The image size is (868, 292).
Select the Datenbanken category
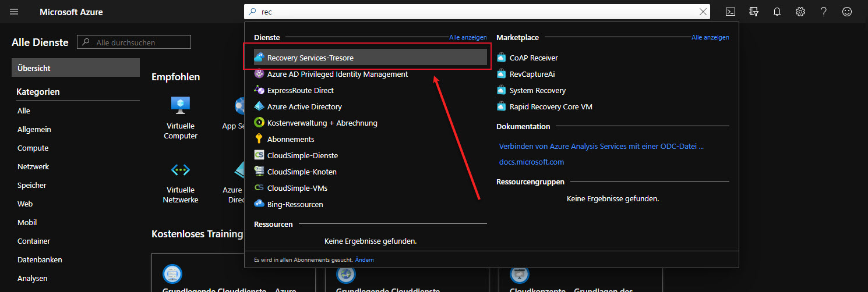coord(40,259)
